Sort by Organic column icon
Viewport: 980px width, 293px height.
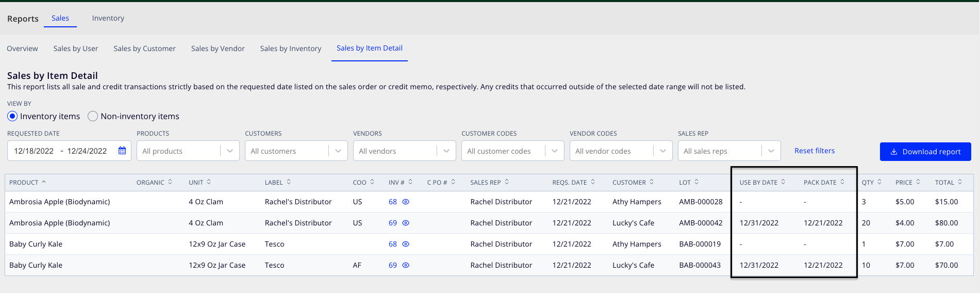coord(170,182)
